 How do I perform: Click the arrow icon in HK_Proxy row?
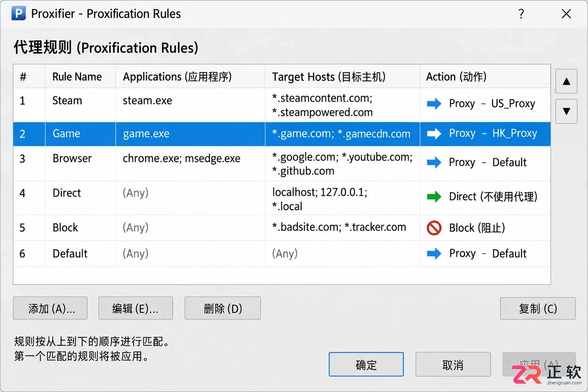[x=434, y=134]
